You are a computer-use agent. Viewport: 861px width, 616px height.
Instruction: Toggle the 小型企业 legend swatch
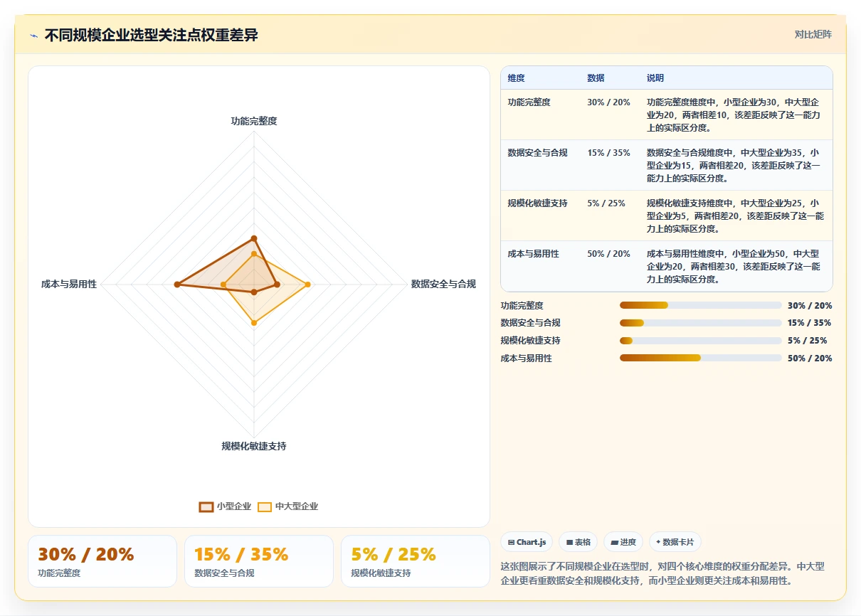click(x=206, y=506)
